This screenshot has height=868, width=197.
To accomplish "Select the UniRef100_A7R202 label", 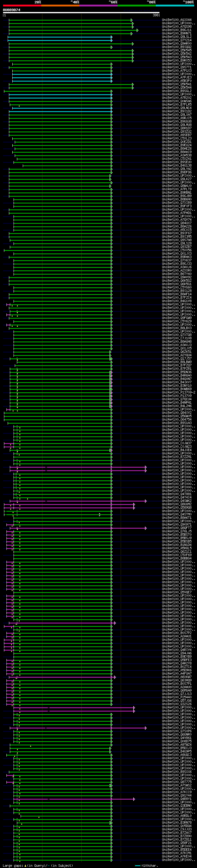I will pyautogui.click(x=176, y=98).
